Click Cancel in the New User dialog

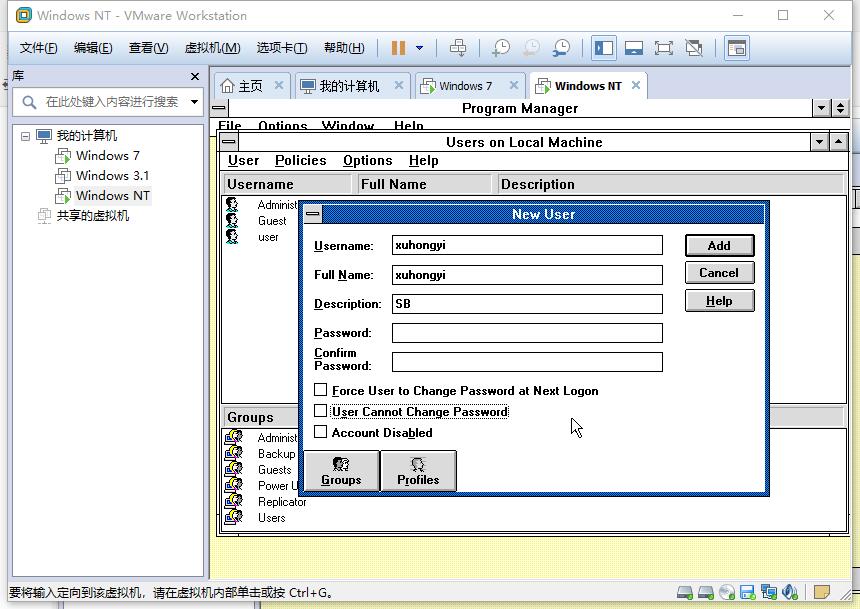click(719, 273)
